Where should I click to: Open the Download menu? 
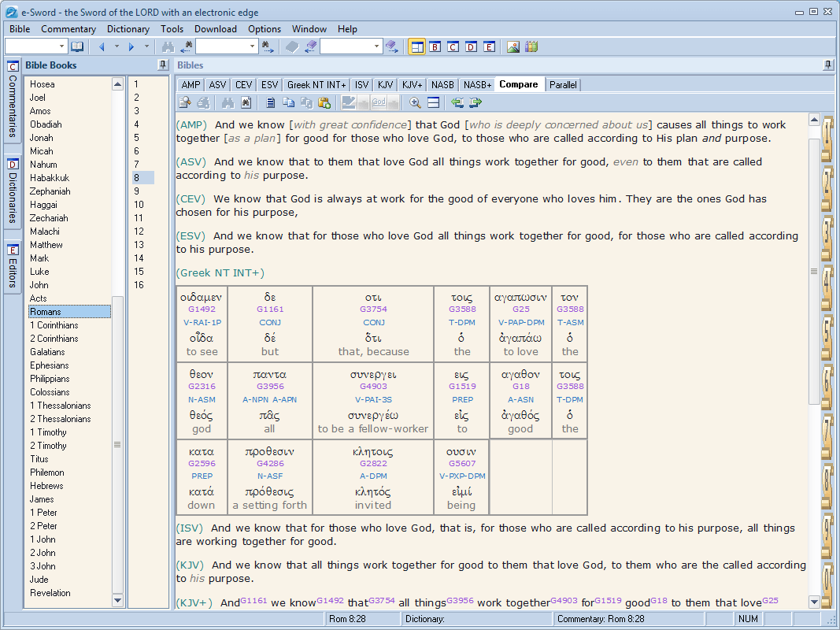click(216, 28)
